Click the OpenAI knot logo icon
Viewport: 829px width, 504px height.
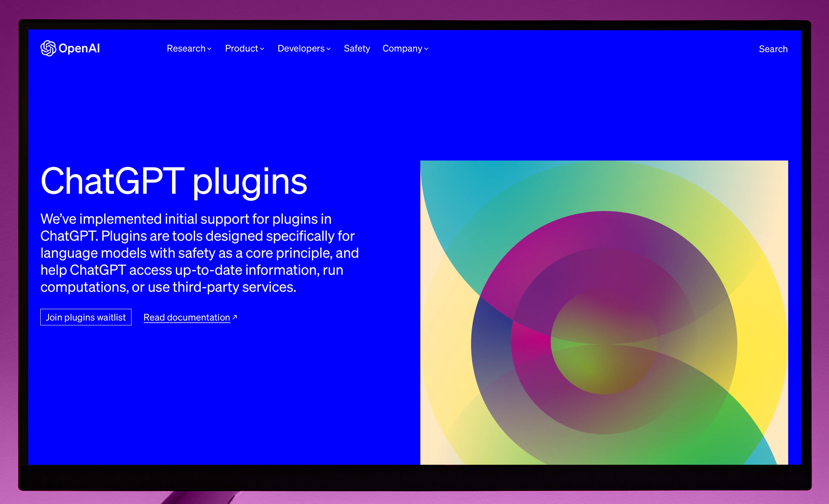coord(48,48)
